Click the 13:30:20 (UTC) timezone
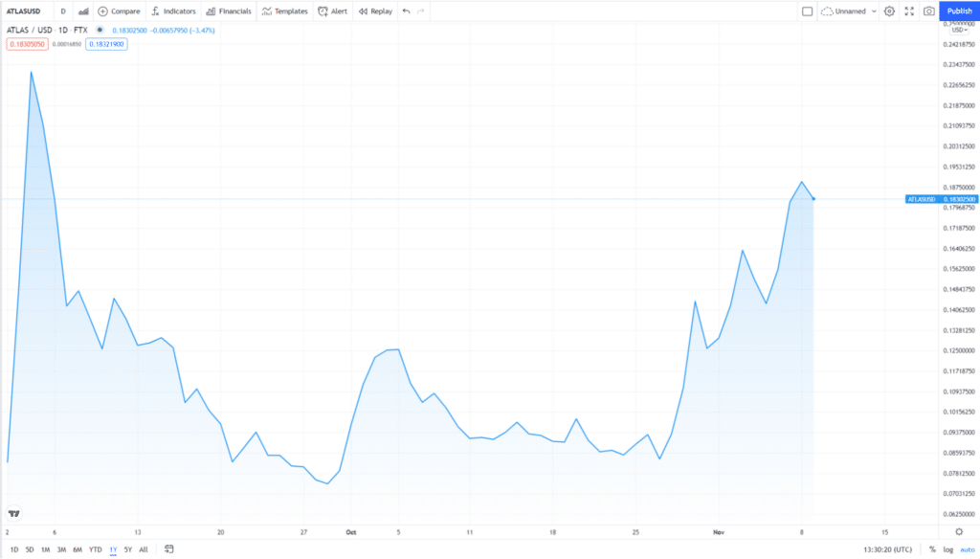Viewport: 980px width, 559px height. (x=887, y=549)
